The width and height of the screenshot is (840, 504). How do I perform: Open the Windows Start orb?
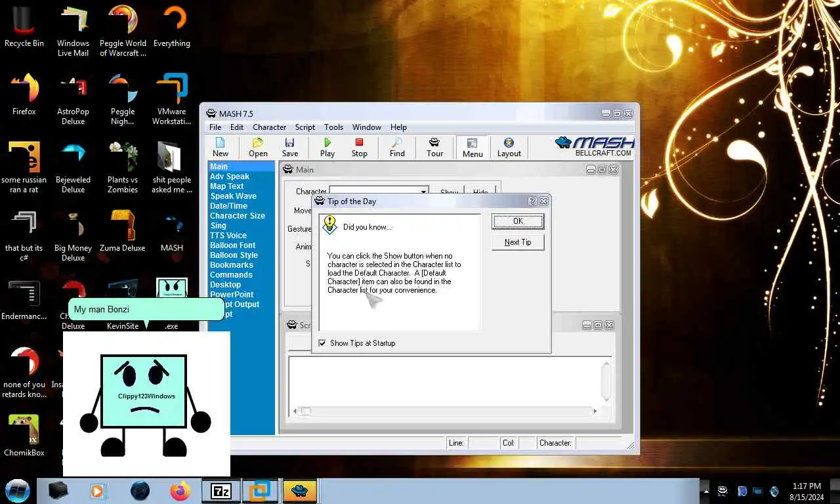(x=18, y=490)
